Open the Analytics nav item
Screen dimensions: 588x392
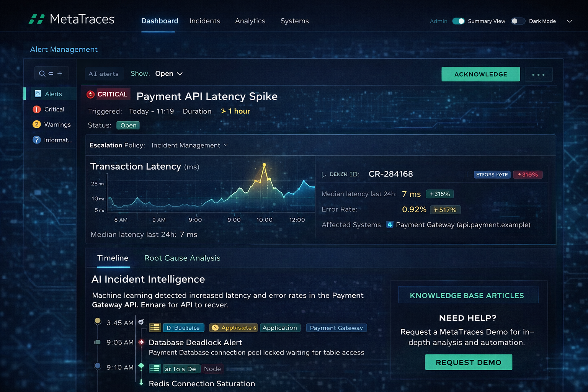click(250, 21)
